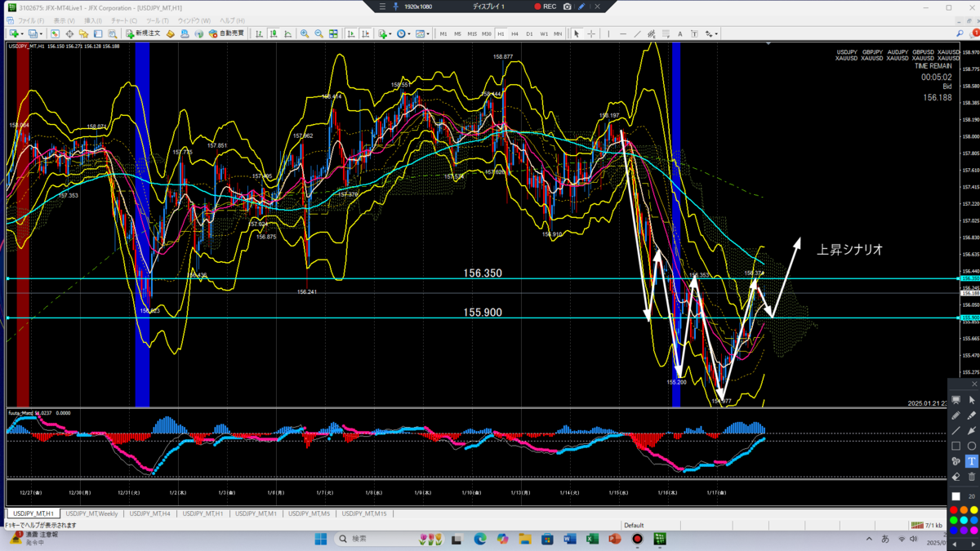Image resolution: width=980 pixels, height=551 pixels.
Task: Select the pencil tool in annotation panel
Action: pos(955,415)
